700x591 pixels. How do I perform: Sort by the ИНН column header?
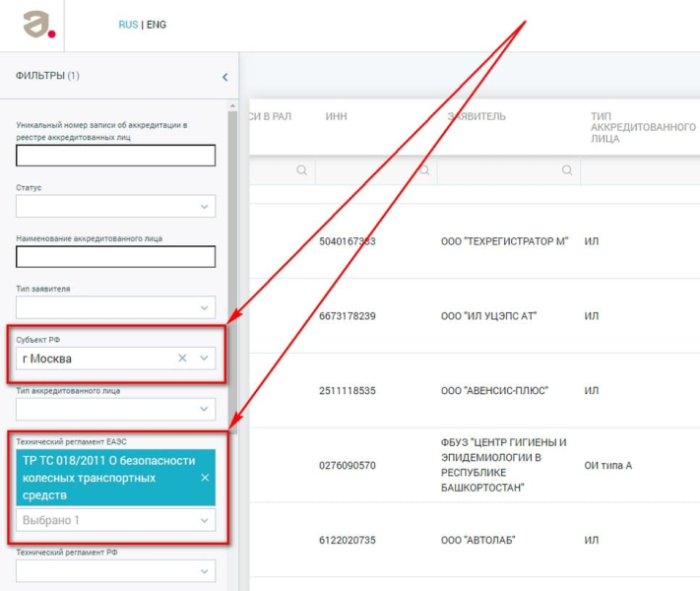pyautogui.click(x=336, y=116)
